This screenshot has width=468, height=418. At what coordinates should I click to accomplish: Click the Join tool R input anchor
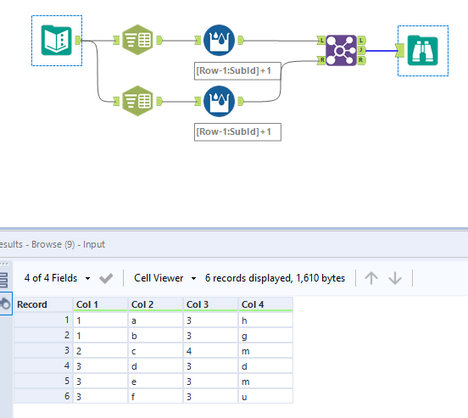pos(321,60)
